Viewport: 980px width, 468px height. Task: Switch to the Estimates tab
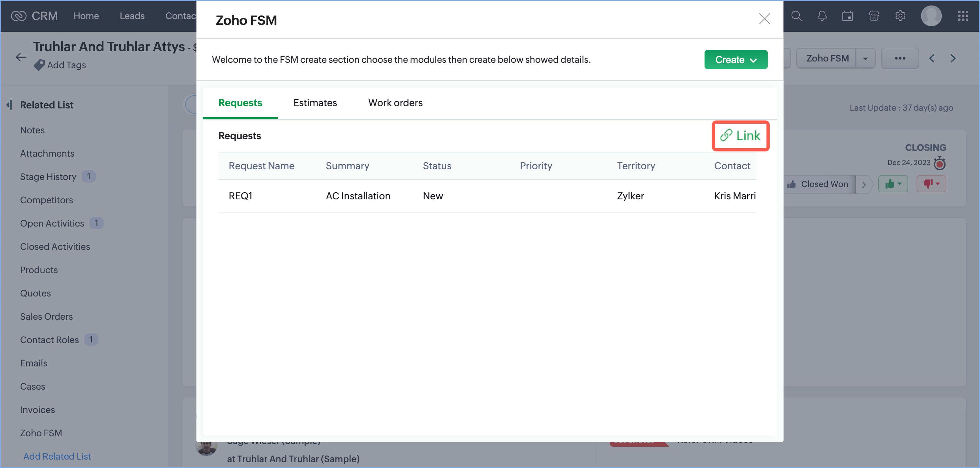(315, 103)
